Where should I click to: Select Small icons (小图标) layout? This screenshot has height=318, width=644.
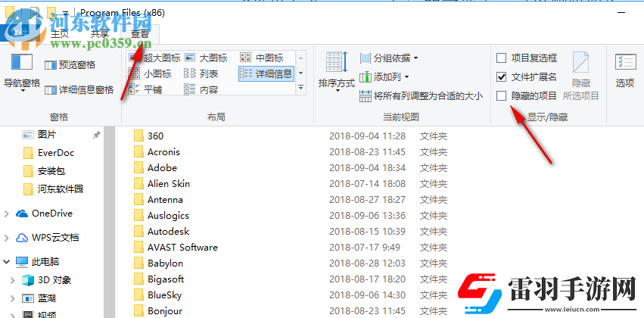150,74
